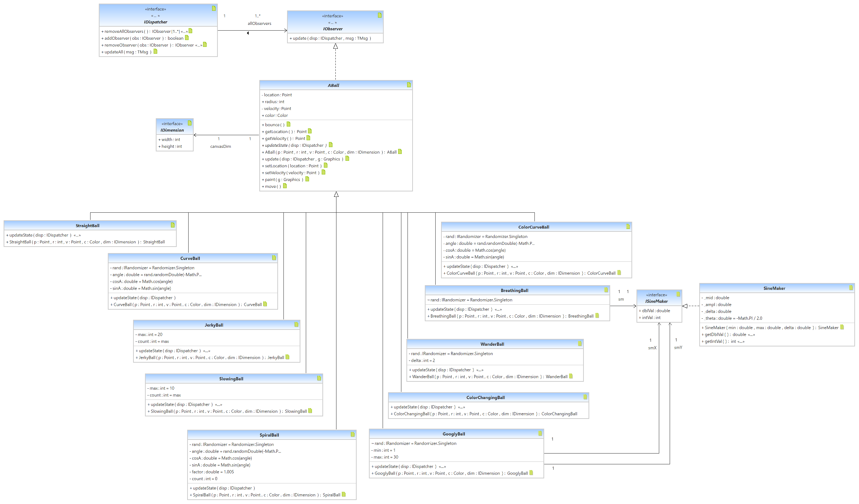Click the note icon in ABall header
This screenshot has height=504, width=859.
coord(409,85)
